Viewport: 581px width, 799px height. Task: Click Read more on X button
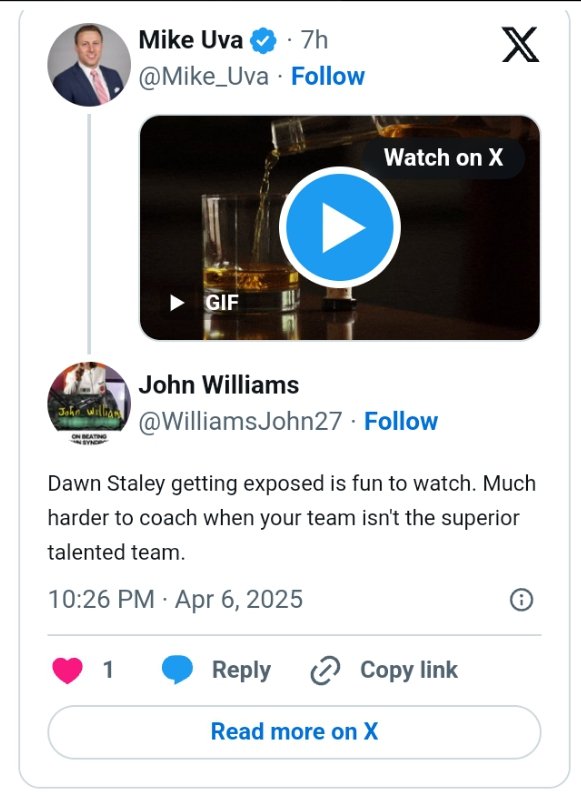[x=294, y=732]
